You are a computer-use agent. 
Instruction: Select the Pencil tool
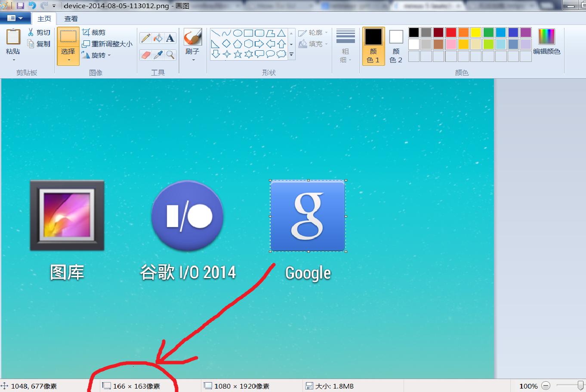click(x=145, y=37)
